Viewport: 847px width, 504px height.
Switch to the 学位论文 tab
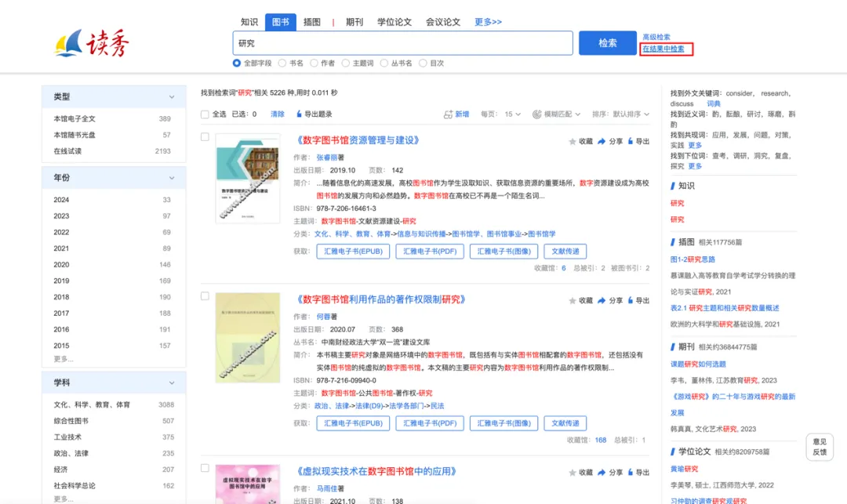[x=395, y=22]
